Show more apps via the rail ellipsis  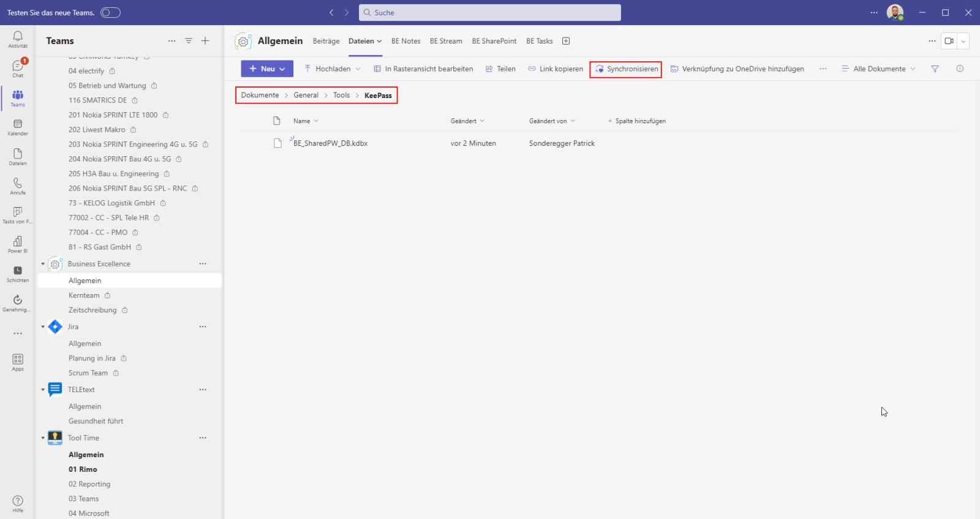pos(18,333)
